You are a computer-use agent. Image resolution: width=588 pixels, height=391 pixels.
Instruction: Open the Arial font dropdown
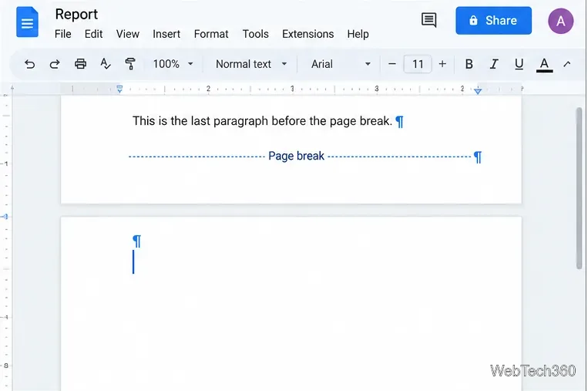click(341, 64)
